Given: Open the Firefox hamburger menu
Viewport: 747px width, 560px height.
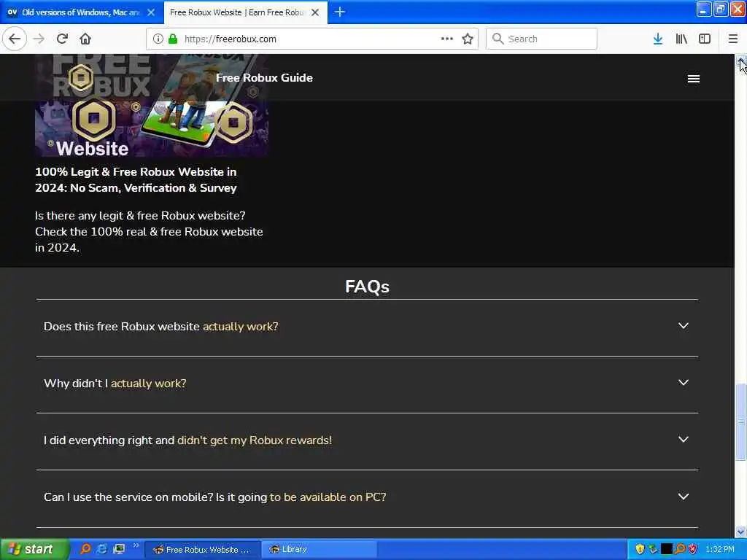Looking at the screenshot, I should [733, 39].
